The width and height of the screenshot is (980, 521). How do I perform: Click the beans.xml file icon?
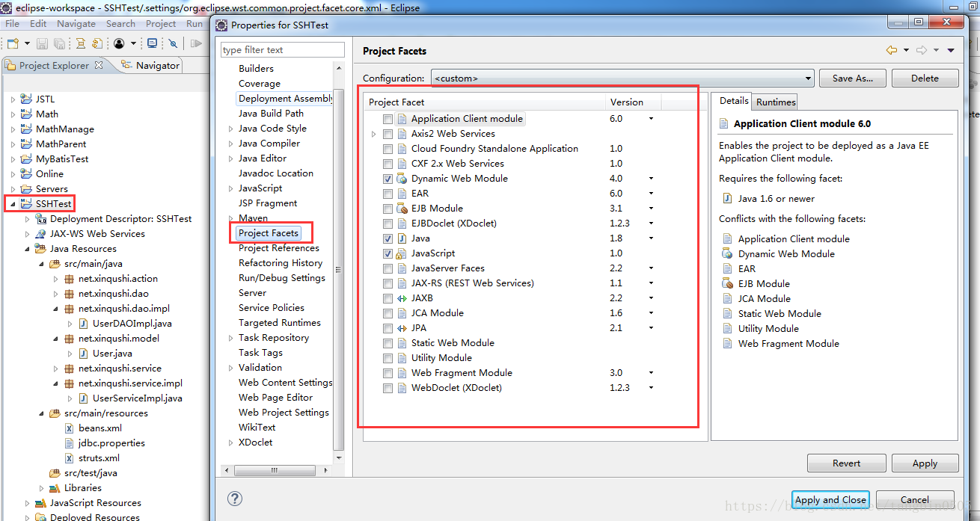(x=70, y=428)
